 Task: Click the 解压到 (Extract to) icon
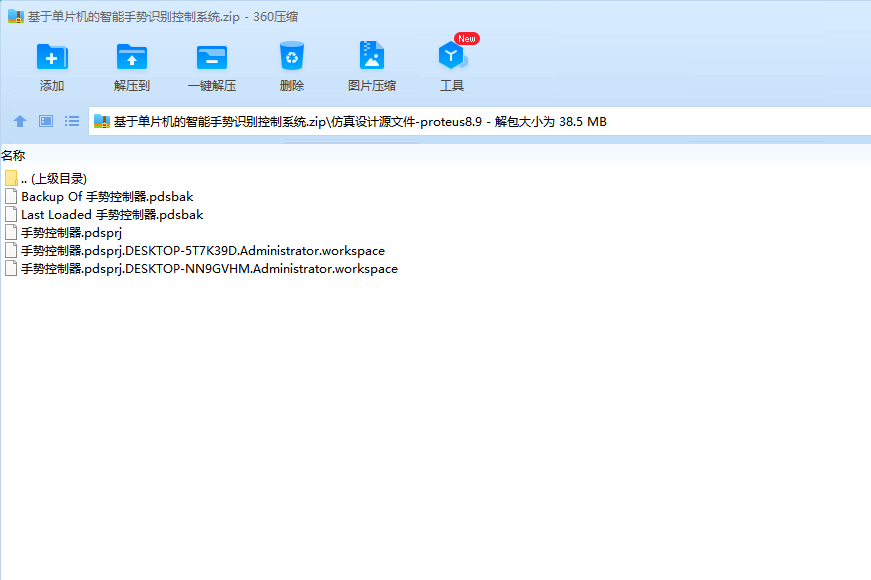pos(132,57)
